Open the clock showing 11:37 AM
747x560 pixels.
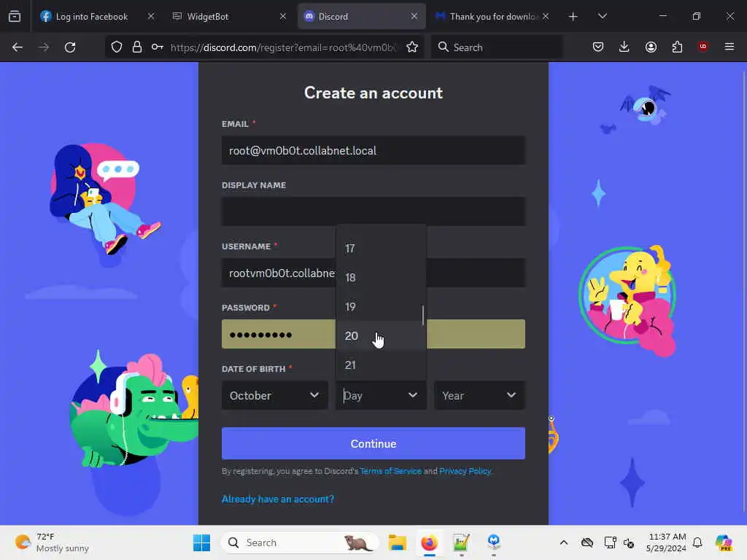666,542
